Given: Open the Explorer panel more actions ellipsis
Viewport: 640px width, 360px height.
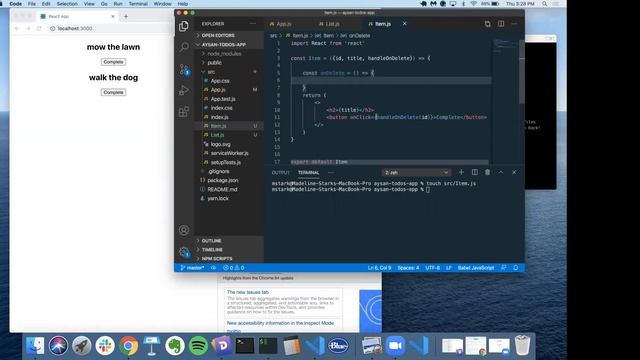Looking at the screenshot, I should tap(253, 24).
